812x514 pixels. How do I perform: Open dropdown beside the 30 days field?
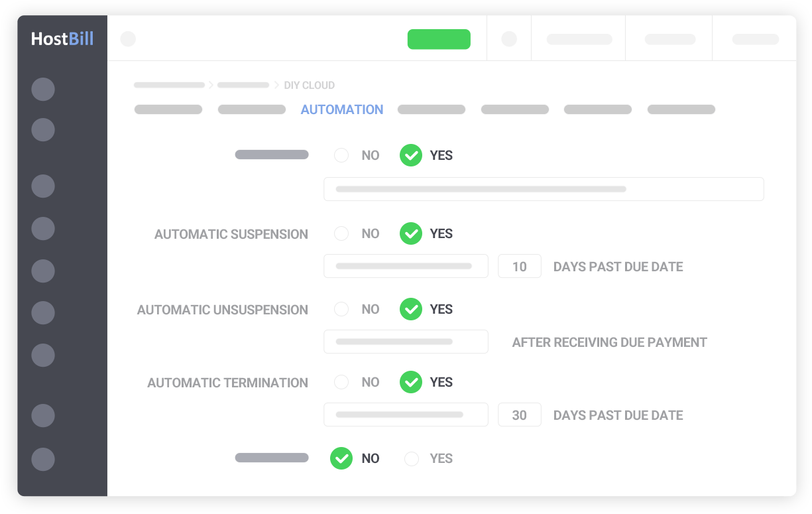click(406, 415)
